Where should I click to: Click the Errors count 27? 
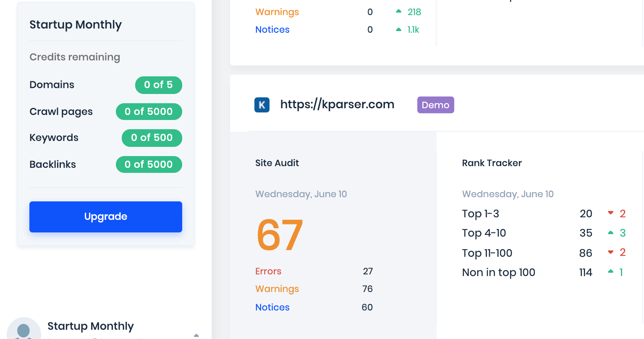[368, 271]
